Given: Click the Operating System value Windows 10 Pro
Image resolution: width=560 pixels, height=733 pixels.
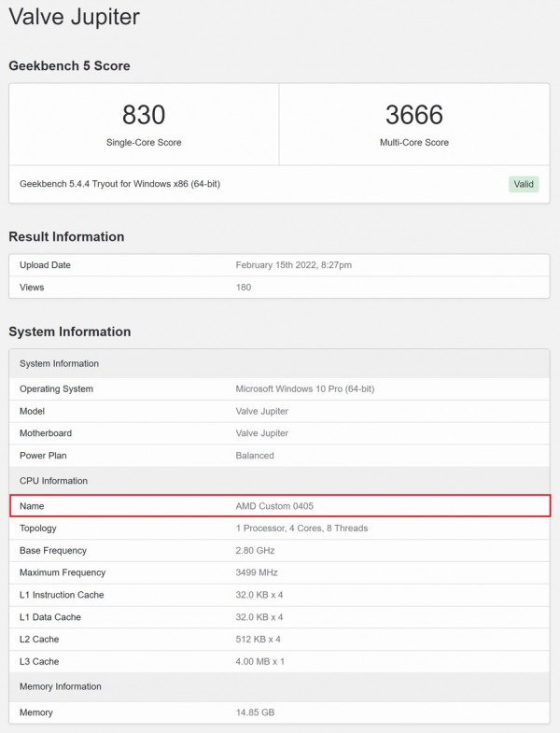Looking at the screenshot, I should (x=304, y=388).
